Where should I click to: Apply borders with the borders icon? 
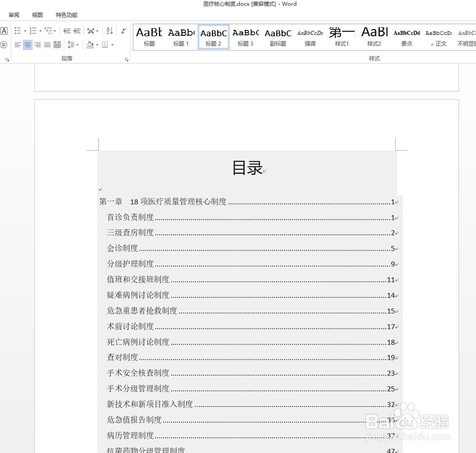tap(105, 45)
